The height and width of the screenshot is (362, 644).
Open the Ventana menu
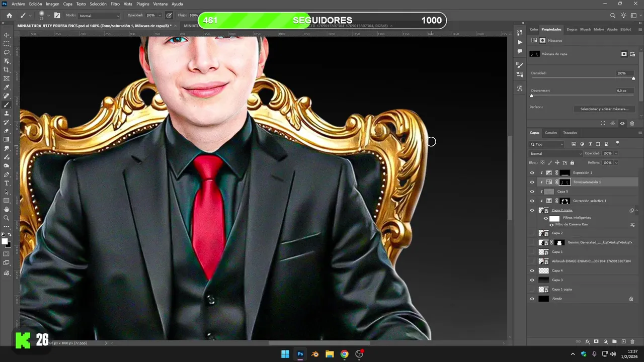pos(160,4)
